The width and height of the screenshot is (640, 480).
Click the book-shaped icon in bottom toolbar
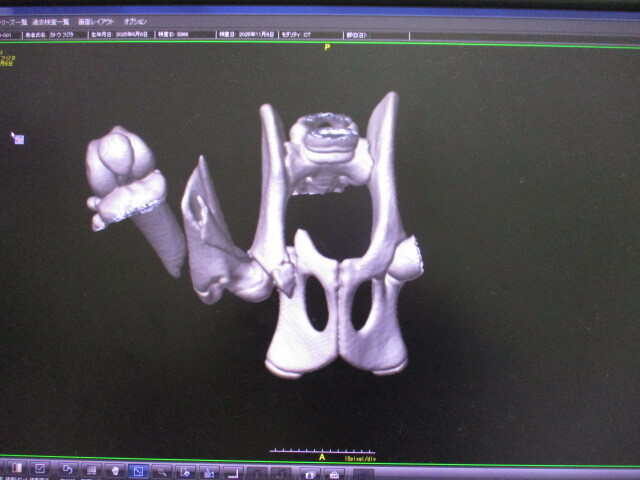coord(16,468)
